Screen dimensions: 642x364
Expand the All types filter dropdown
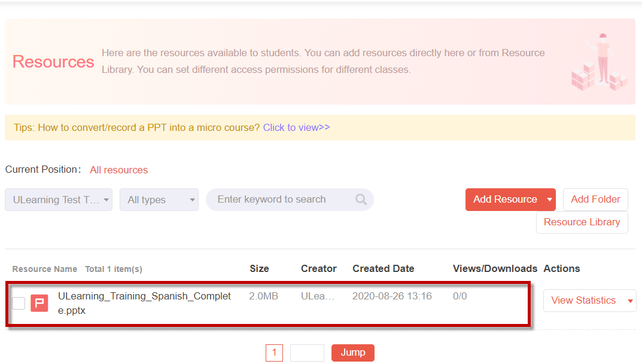(159, 200)
